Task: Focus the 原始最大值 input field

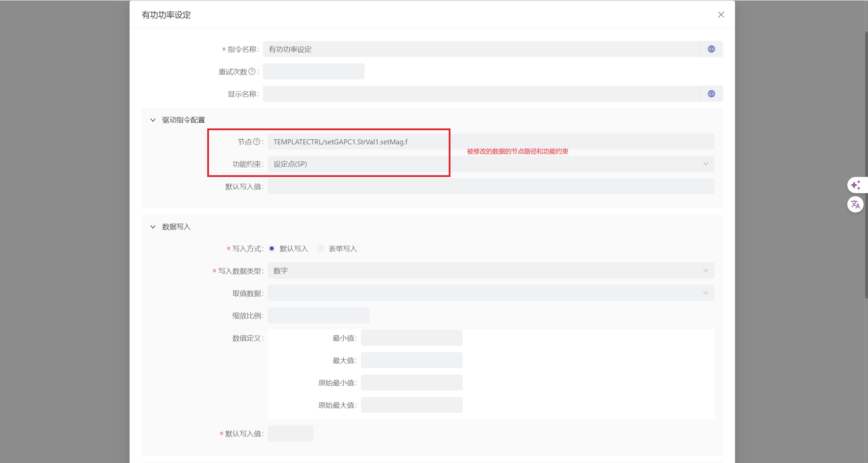Action: coord(412,405)
